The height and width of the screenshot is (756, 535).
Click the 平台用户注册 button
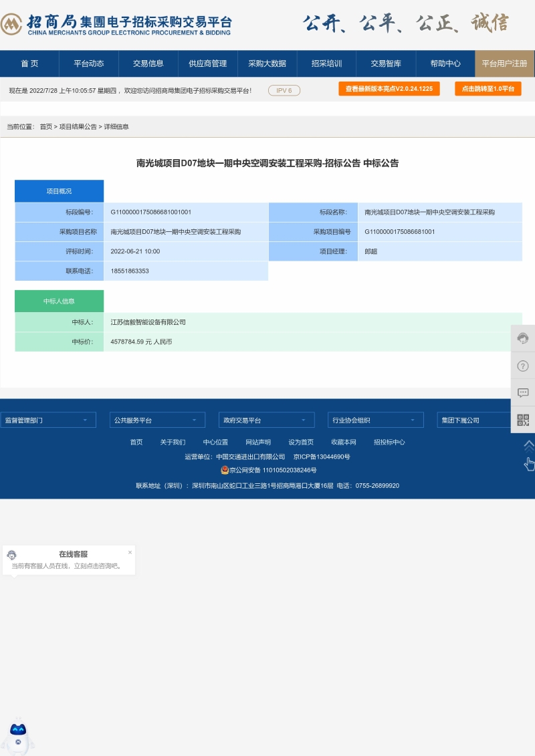pos(505,64)
